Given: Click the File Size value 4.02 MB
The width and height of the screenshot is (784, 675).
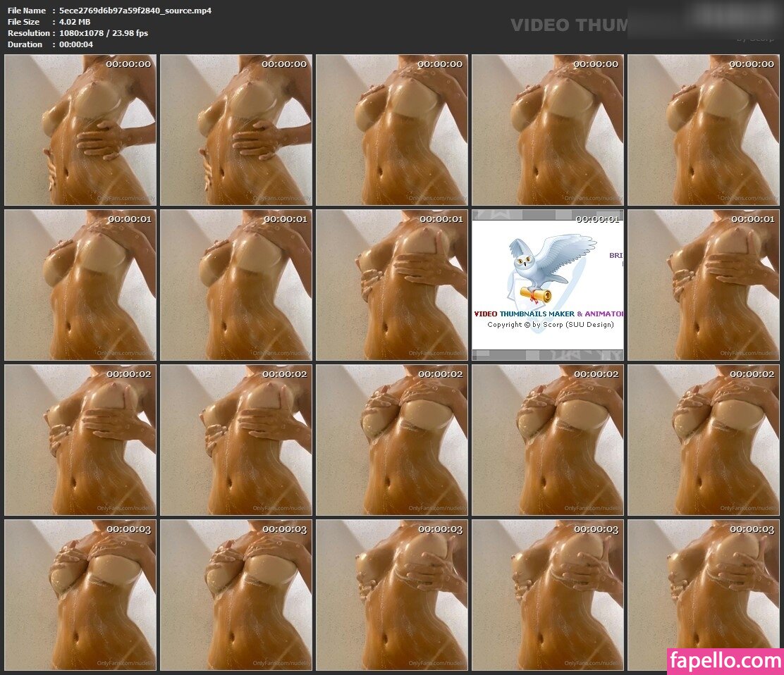Looking at the screenshot, I should (x=75, y=22).
